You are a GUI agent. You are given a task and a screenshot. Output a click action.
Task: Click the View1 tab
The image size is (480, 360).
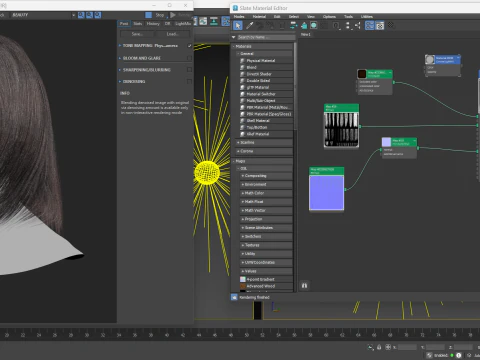(306, 34)
